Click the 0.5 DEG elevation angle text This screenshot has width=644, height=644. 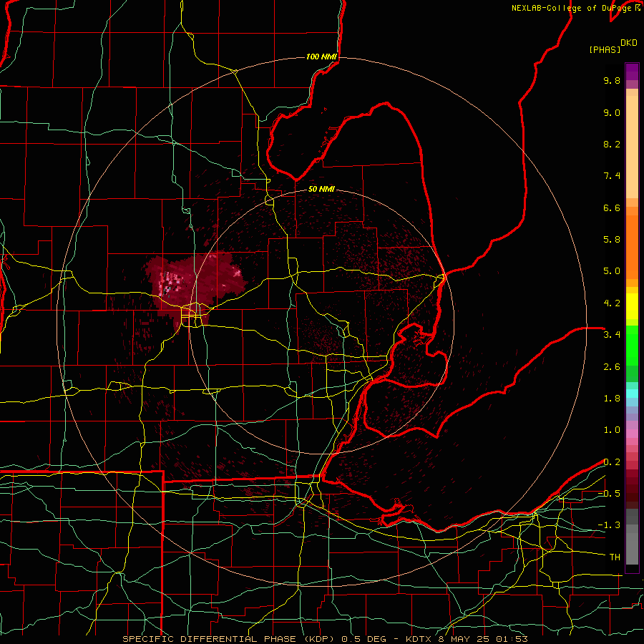[364, 639]
